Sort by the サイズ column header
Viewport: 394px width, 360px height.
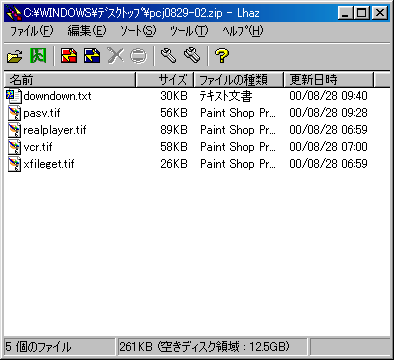[x=165, y=80]
